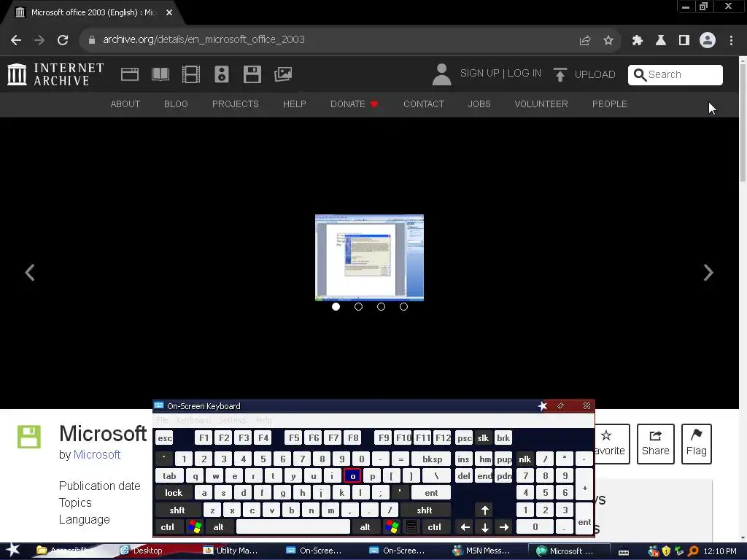
Task: Click the down arrow key on keyboard
Action: pyautogui.click(x=484, y=526)
